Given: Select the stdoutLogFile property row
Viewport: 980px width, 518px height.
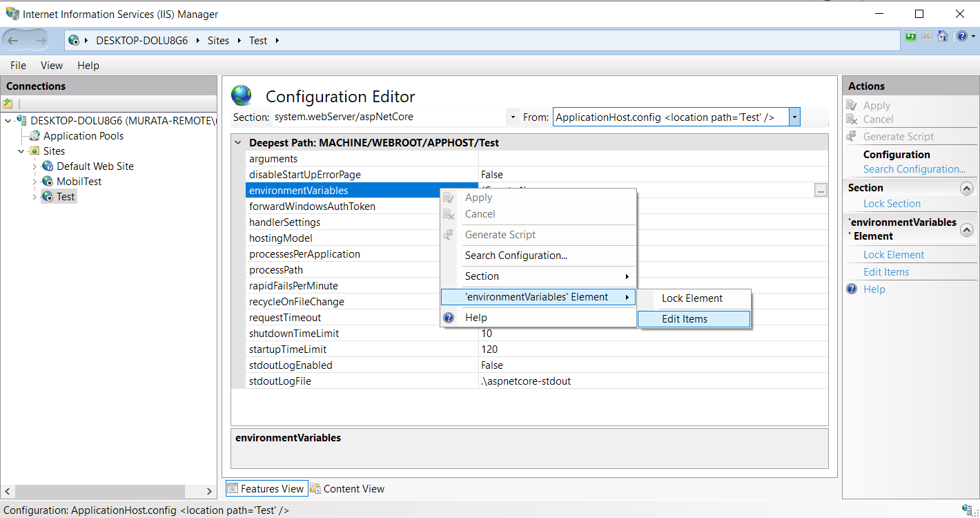Looking at the screenshot, I should point(536,381).
